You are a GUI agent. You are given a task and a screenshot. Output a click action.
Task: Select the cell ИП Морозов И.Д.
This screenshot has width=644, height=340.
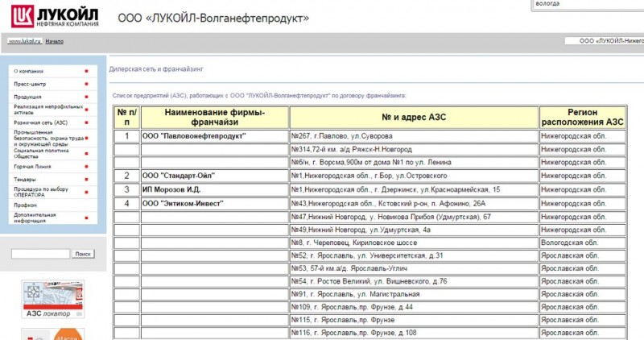(215, 189)
